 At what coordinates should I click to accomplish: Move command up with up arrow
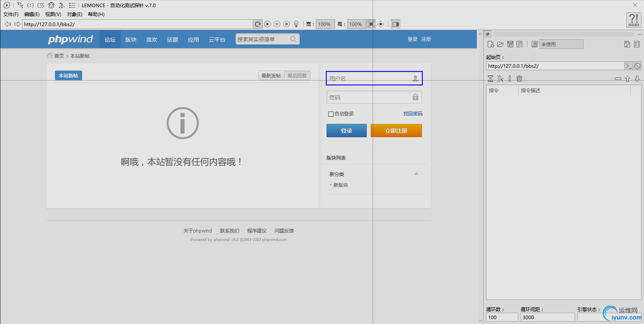point(628,79)
